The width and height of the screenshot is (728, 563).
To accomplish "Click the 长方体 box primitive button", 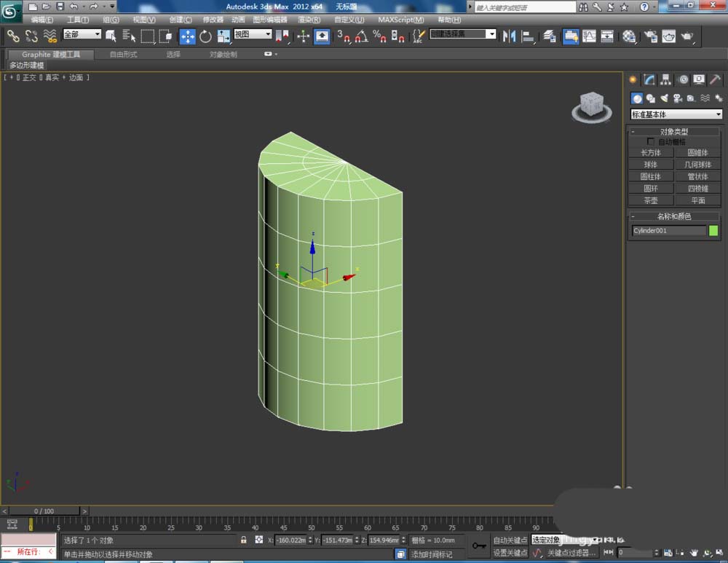I will pyautogui.click(x=650, y=153).
